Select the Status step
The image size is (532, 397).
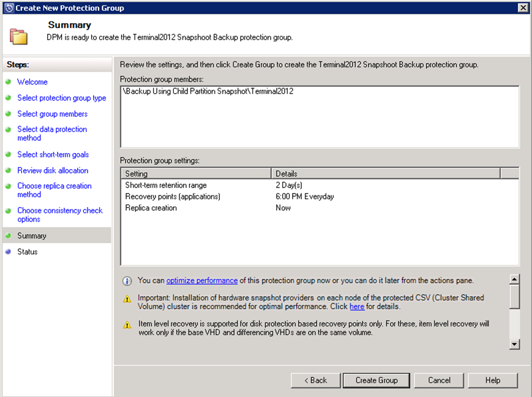pyautogui.click(x=27, y=252)
